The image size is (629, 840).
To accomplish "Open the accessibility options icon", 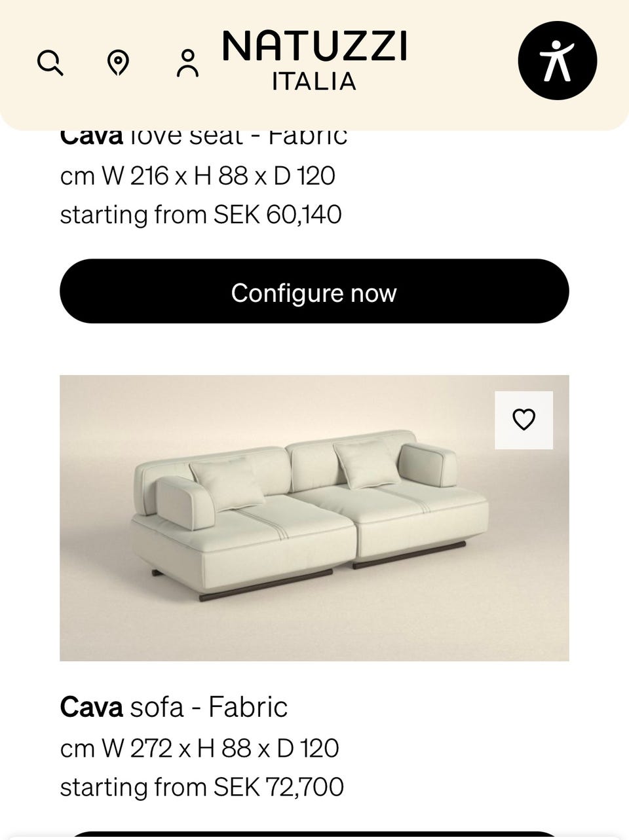I will 557,60.
